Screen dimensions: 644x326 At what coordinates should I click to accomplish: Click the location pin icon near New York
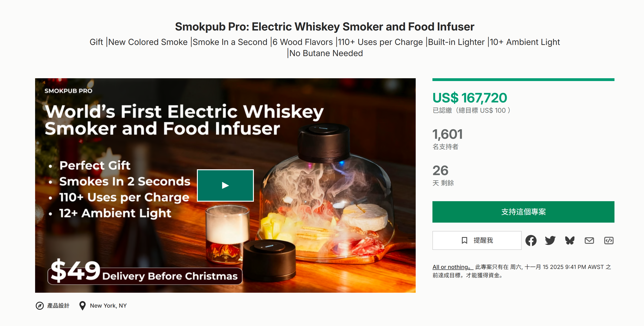[x=83, y=305]
